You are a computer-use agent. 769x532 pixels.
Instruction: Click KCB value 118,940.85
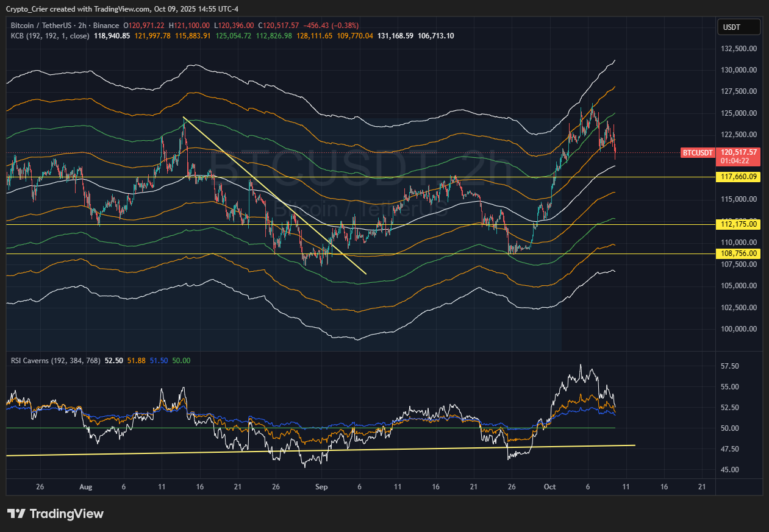[112, 36]
